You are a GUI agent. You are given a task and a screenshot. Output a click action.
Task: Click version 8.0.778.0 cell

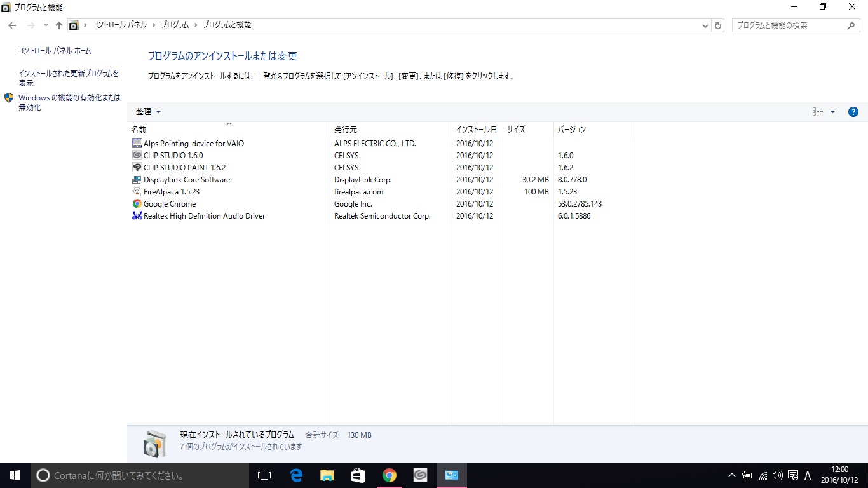click(x=573, y=180)
